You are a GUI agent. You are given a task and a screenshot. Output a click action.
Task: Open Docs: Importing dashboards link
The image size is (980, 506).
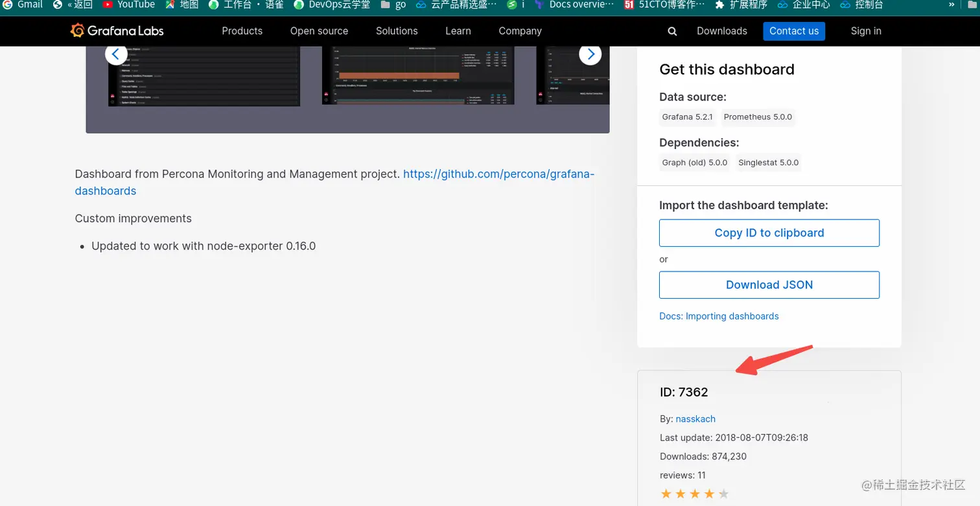click(x=719, y=316)
